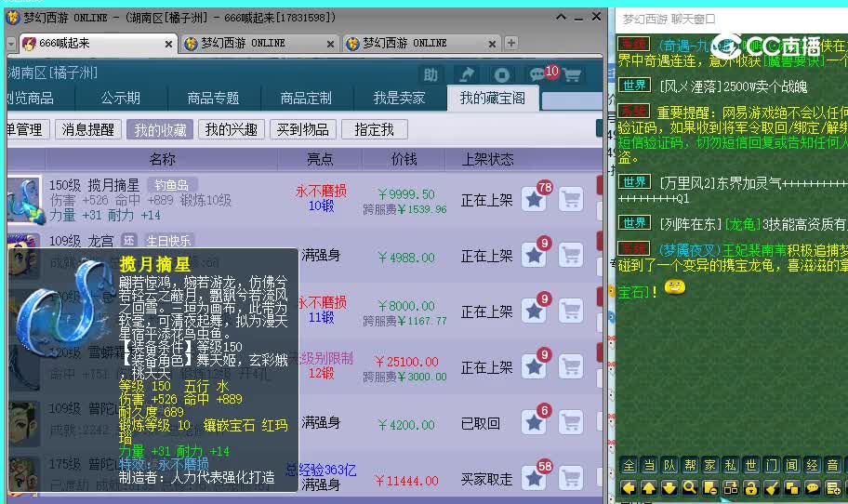The height and width of the screenshot is (504, 848).
Task: Toggle the padlock icon in chat toolbar
Action: 751,488
